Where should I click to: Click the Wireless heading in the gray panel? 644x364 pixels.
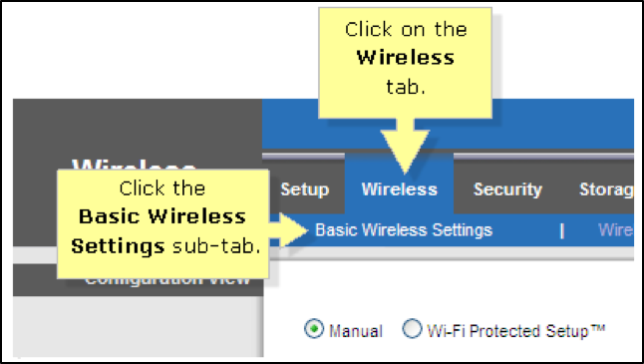tap(134, 165)
